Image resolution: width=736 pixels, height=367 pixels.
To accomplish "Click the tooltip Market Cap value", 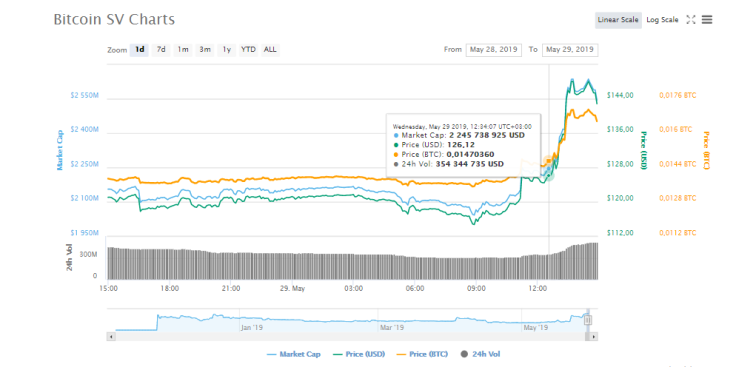I will pyautogui.click(x=487, y=135).
